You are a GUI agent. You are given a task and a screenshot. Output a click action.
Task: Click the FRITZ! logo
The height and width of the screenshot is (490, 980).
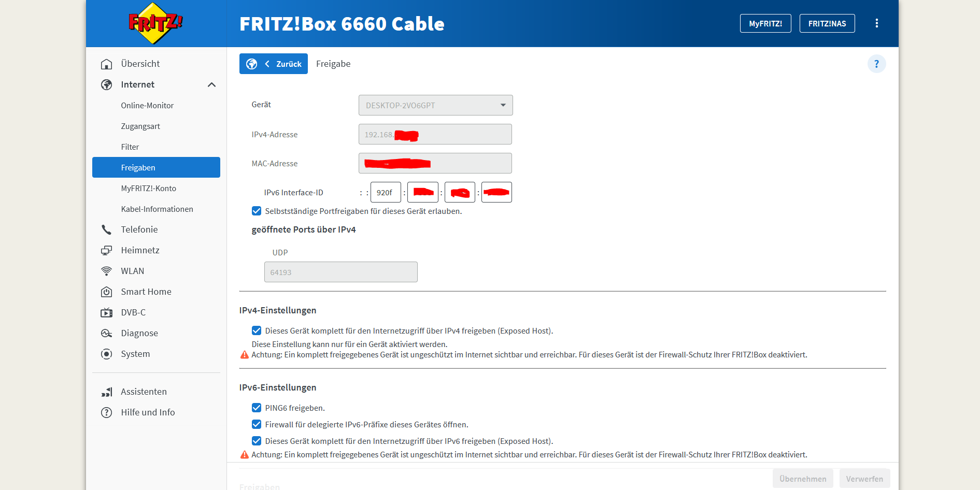(x=155, y=23)
